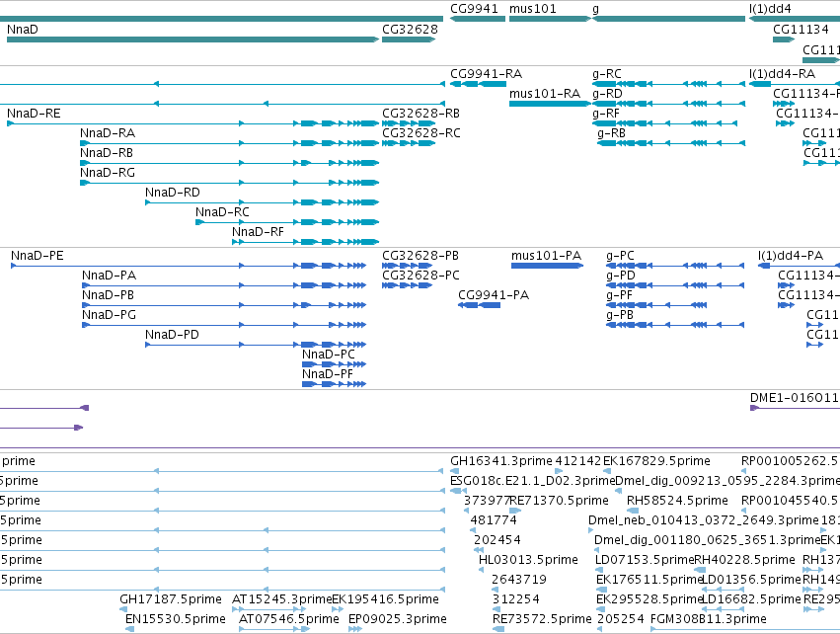Click the 2643719 EST label
This screenshot has height=634, width=840.
[x=519, y=580]
